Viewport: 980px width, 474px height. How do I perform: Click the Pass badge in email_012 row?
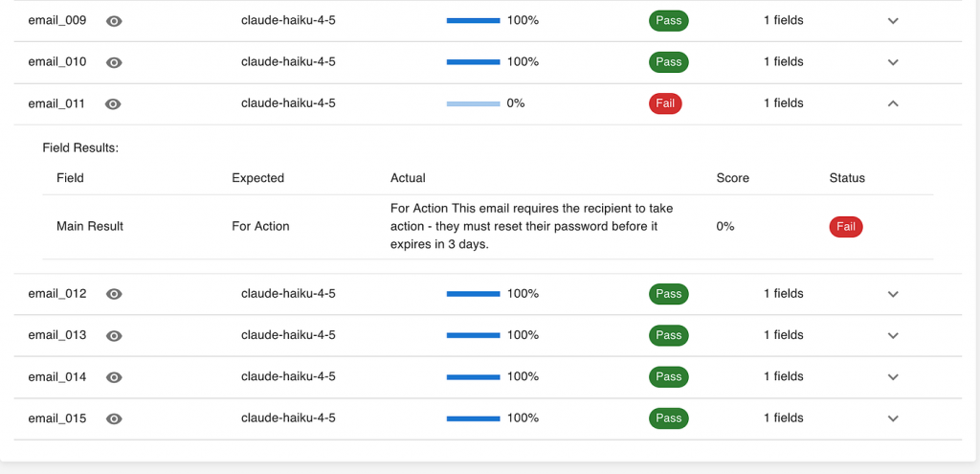pos(669,294)
